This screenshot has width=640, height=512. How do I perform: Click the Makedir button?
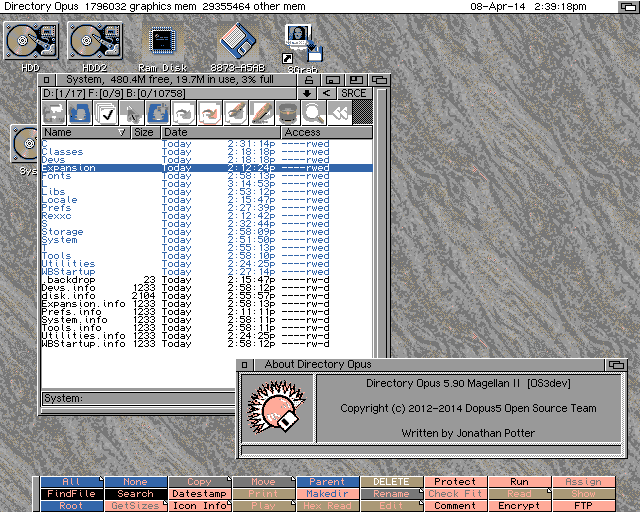[x=328, y=494]
